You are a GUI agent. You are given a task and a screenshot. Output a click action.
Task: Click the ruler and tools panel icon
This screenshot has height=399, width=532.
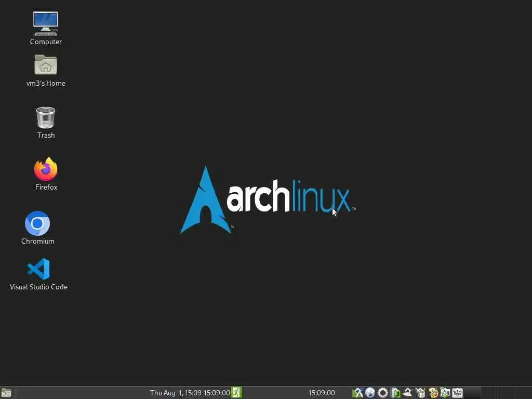tap(357, 393)
